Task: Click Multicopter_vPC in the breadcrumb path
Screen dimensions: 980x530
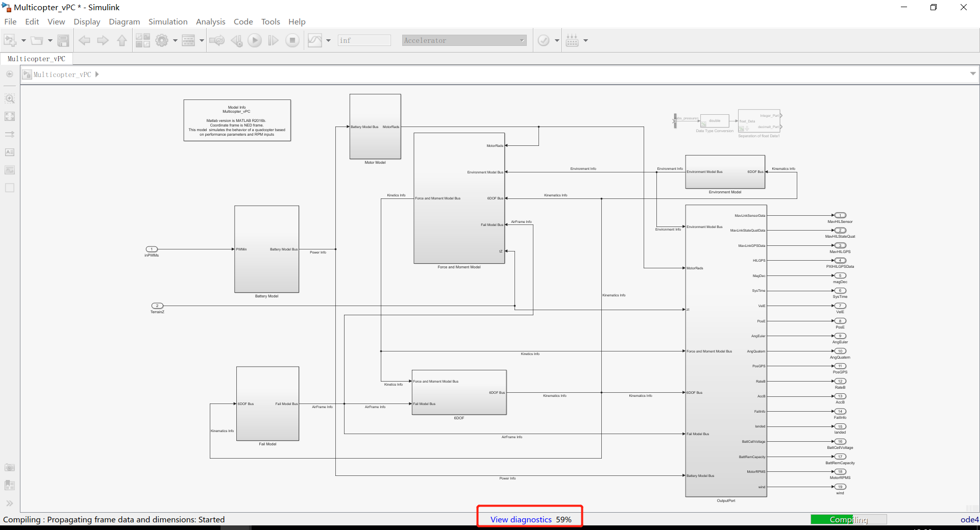Action: pyautogui.click(x=62, y=74)
